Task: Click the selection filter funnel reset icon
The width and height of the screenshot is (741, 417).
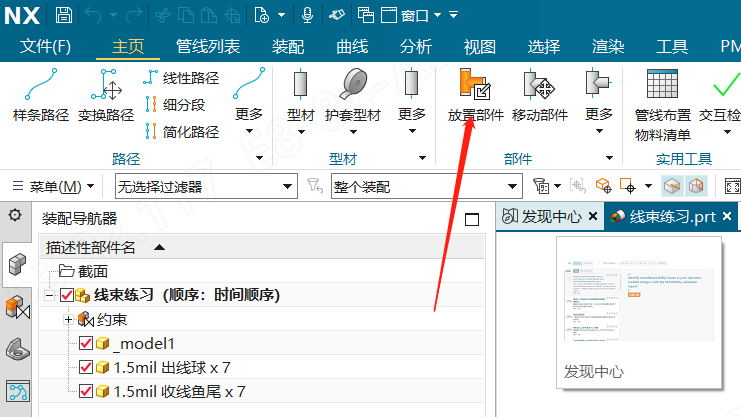Action: click(x=315, y=186)
